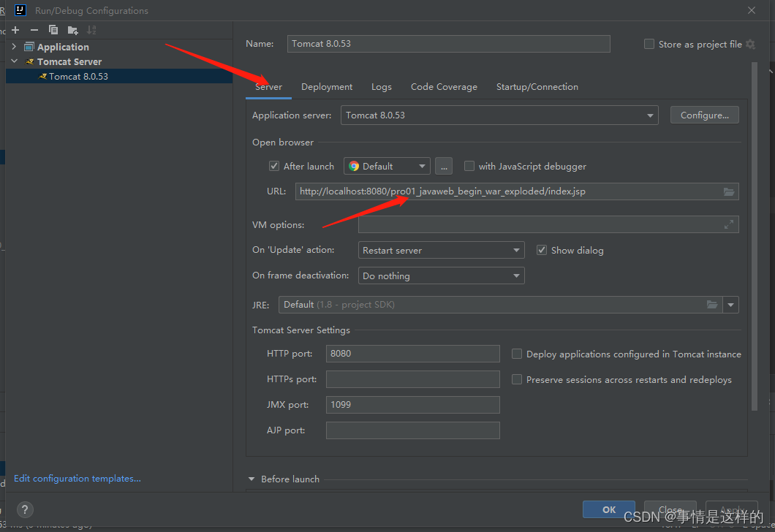The image size is (775, 532).
Task: Switch to the Server tab
Action: (268, 87)
